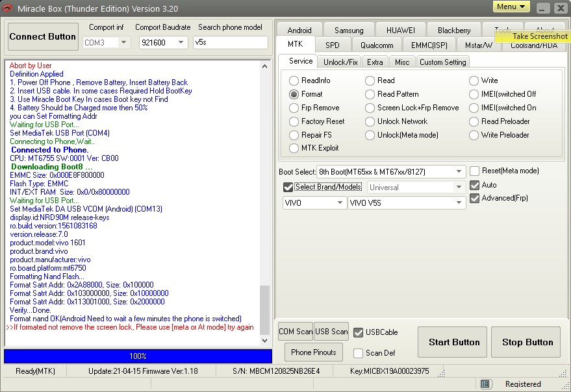Select the Write radio option
This screenshot has height=392, width=571.
click(474, 80)
